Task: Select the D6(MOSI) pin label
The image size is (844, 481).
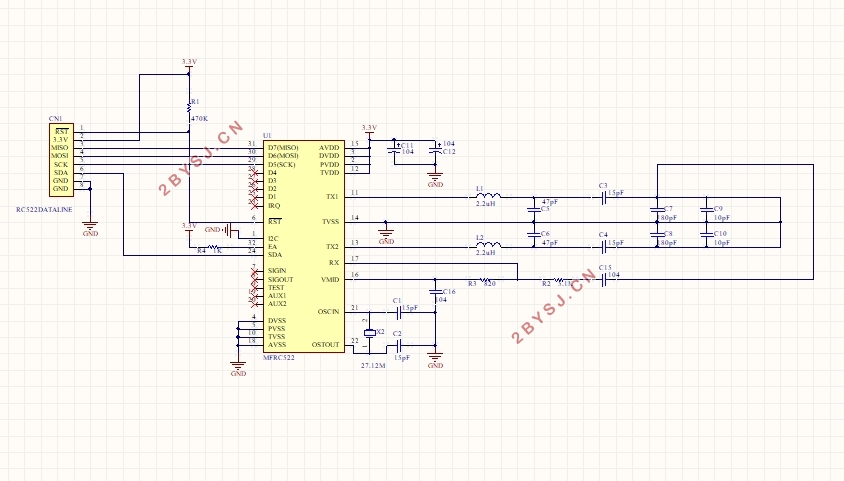Action: [283, 156]
